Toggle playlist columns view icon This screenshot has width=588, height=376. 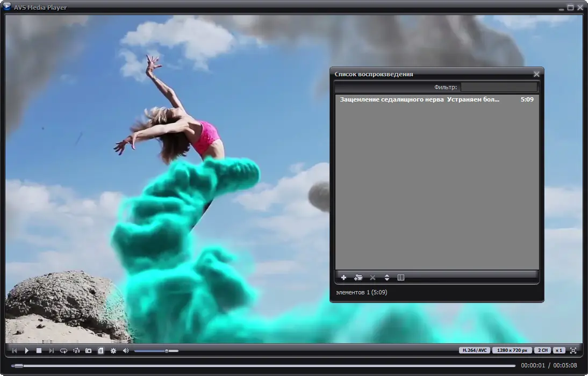[401, 277]
